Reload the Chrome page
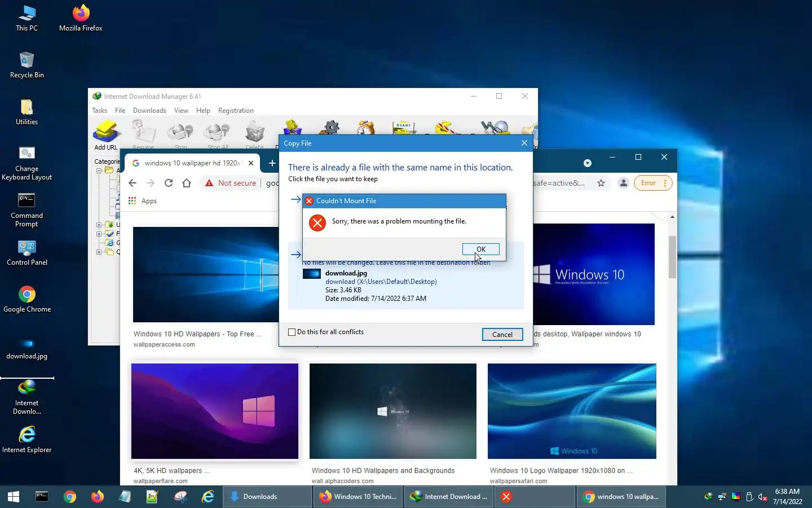Viewport: 812px width, 508px height. 169,183
